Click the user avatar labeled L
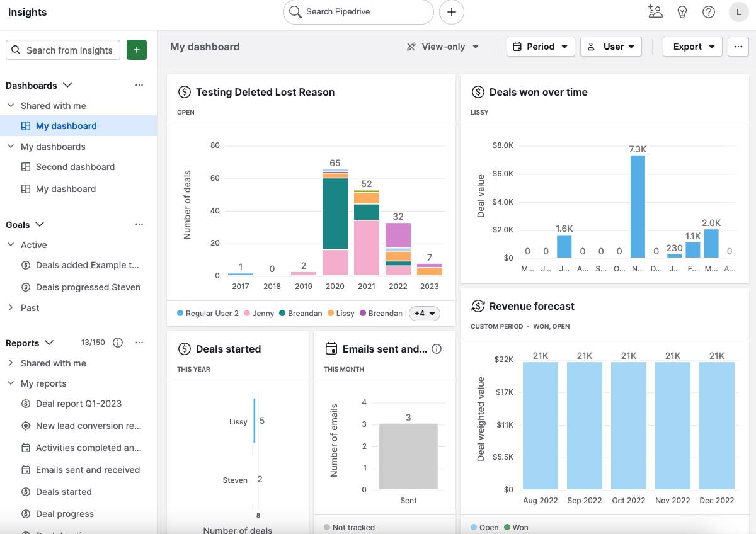The height and width of the screenshot is (534, 756). pos(738,11)
